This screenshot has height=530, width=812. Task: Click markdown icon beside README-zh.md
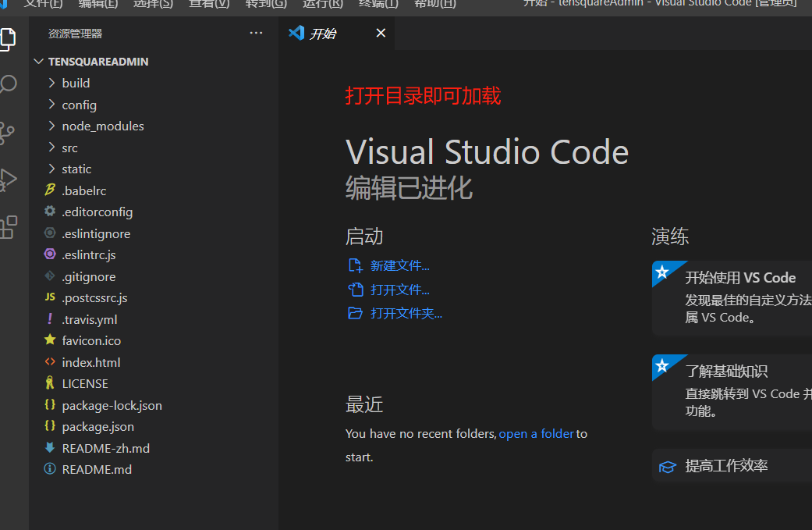pos(50,447)
